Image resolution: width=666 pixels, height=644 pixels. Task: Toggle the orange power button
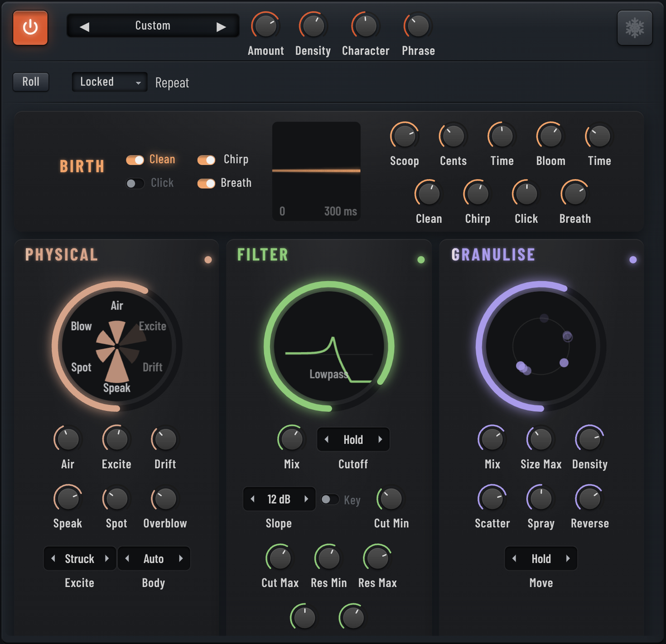(x=31, y=27)
